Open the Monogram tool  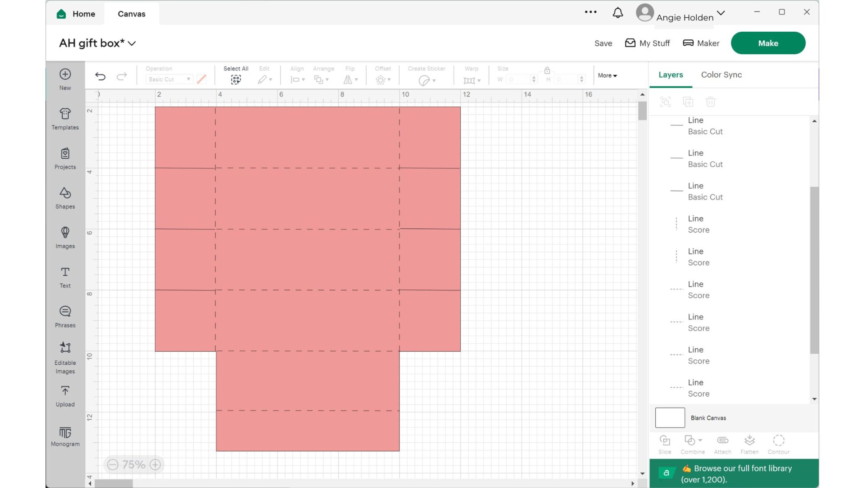point(65,436)
